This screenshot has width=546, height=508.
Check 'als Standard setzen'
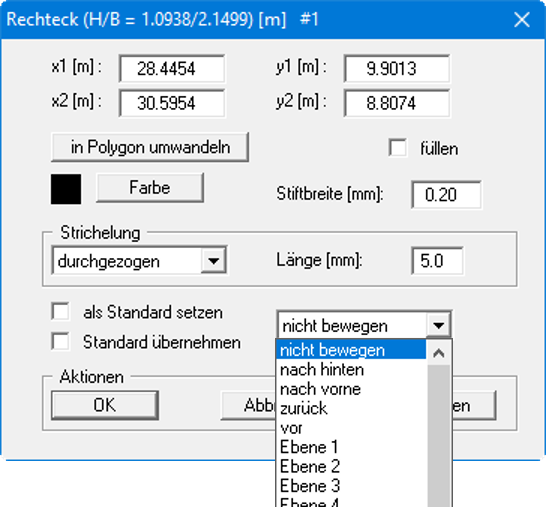tap(60, 311)
